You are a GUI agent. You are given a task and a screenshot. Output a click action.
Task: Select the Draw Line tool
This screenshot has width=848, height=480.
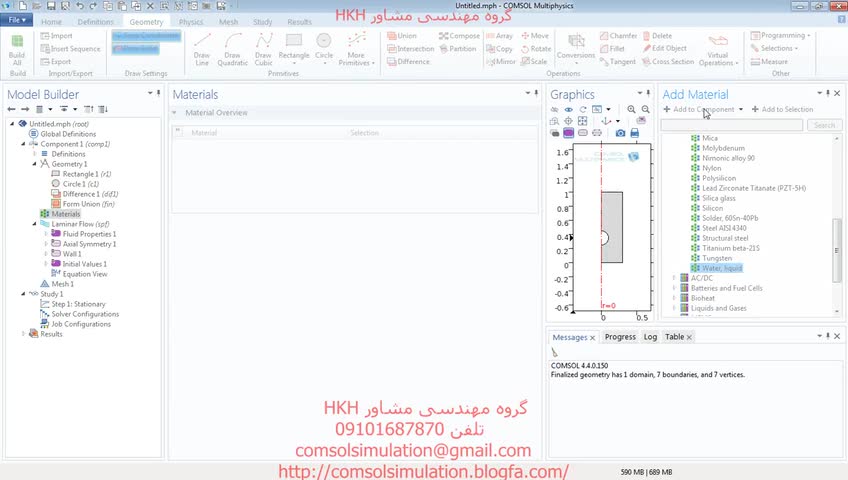[x=202, y=49]
